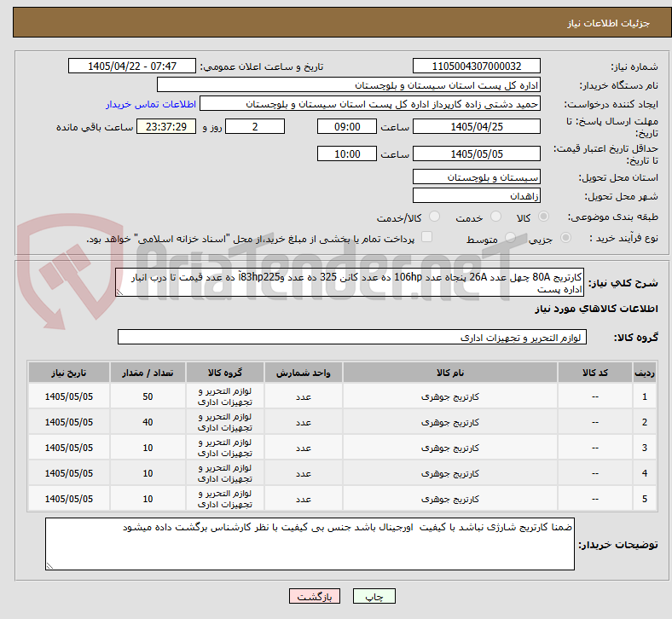Screen dimensions: 672x619
Task: Click کارتریج جوهری name in row 4
Action: pos(450,473)
